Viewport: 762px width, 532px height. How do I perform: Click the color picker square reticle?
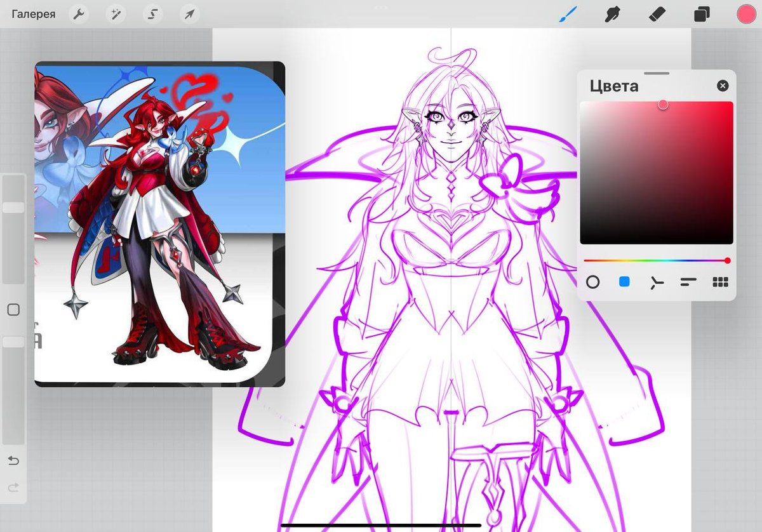[663, 104]
